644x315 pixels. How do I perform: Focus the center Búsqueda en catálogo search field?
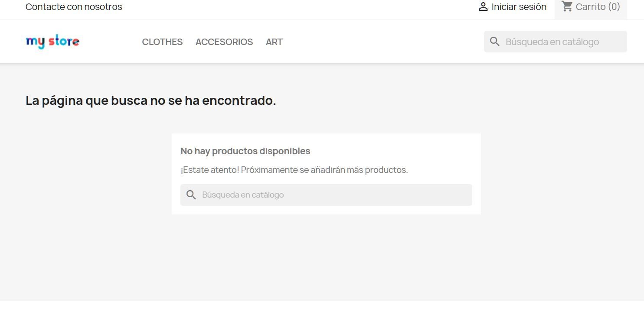(326, 195)
